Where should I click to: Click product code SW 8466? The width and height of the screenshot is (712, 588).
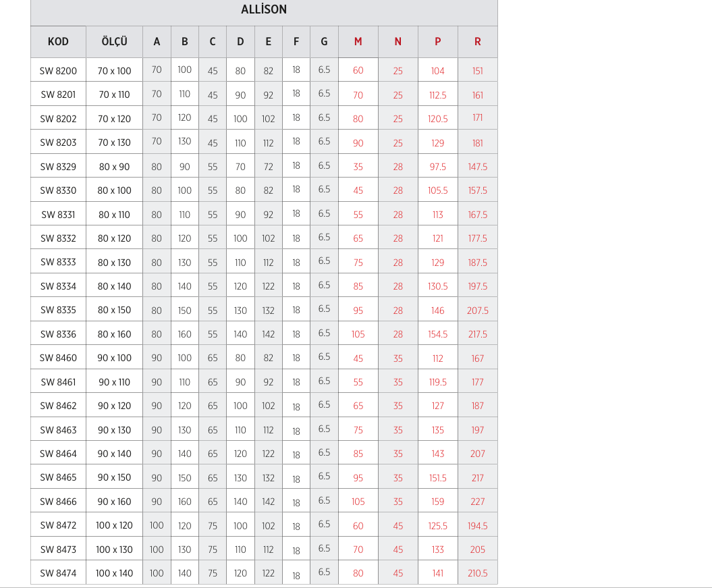click(x=58, y=502)
